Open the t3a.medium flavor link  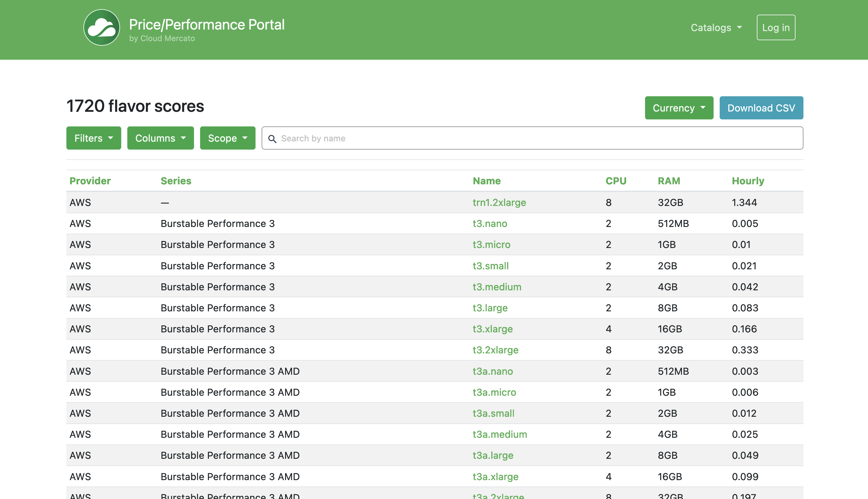(x=500, y=434)
